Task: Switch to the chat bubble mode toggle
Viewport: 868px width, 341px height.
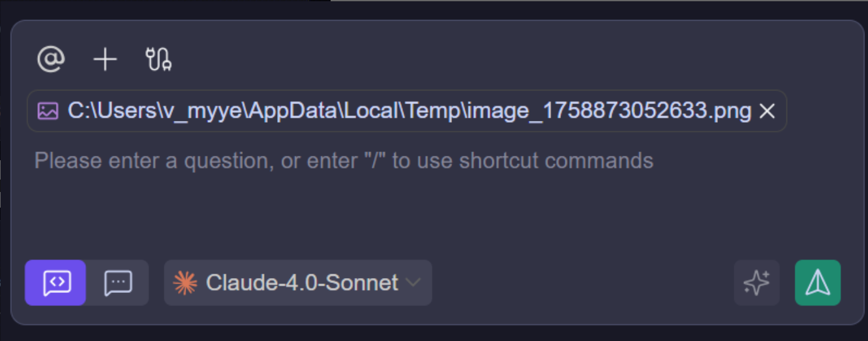Action: (x=118, y=283)
